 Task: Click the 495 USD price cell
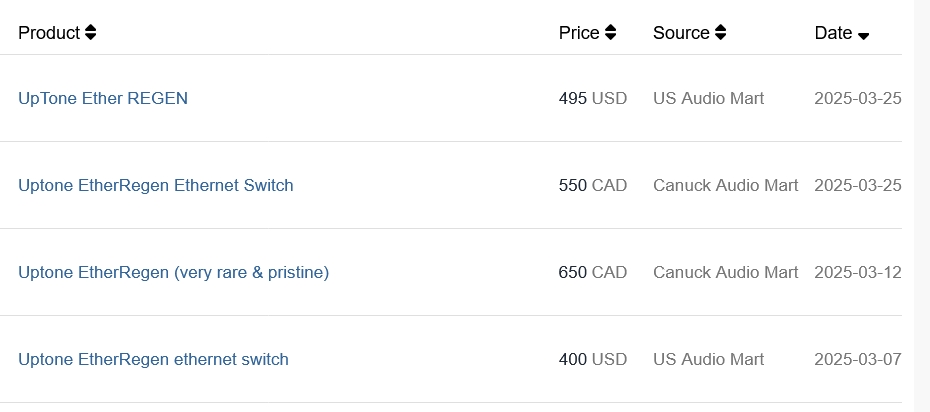tap(592, 98)
